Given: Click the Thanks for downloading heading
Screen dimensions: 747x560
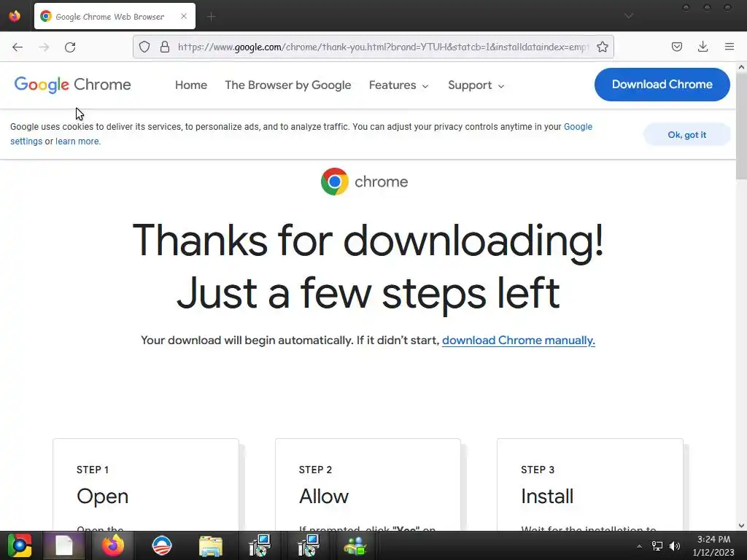Looking at the screenshot, I should [368, 267].
